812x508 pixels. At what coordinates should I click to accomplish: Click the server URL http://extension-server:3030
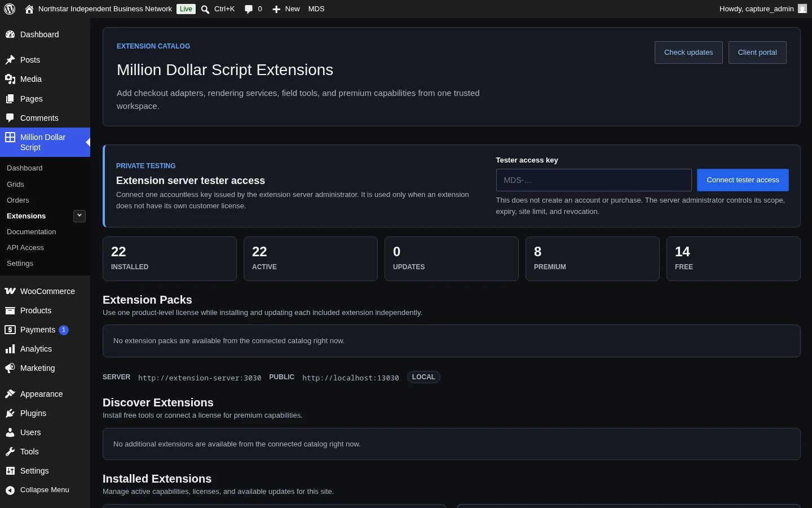(x=200, y=378)
